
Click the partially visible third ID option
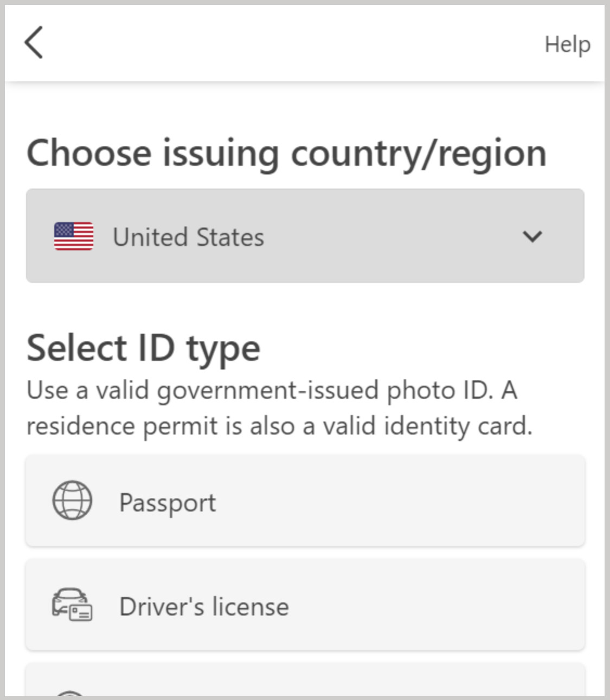coord(305,679)
